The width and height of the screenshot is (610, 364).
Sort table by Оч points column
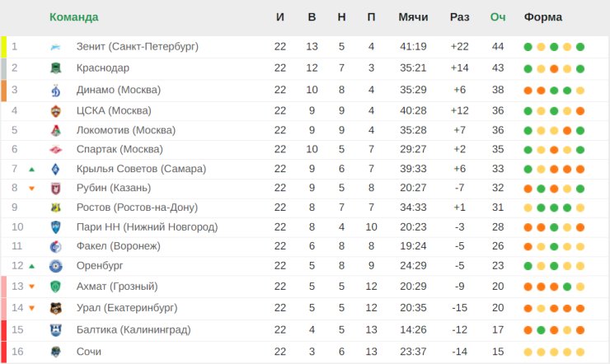click(x=498, y=17)
